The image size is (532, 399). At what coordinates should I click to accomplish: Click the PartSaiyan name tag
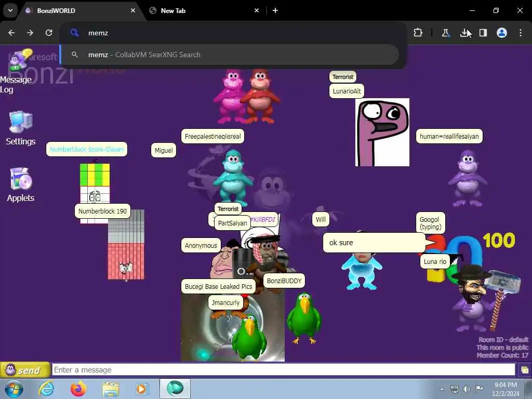232,223
